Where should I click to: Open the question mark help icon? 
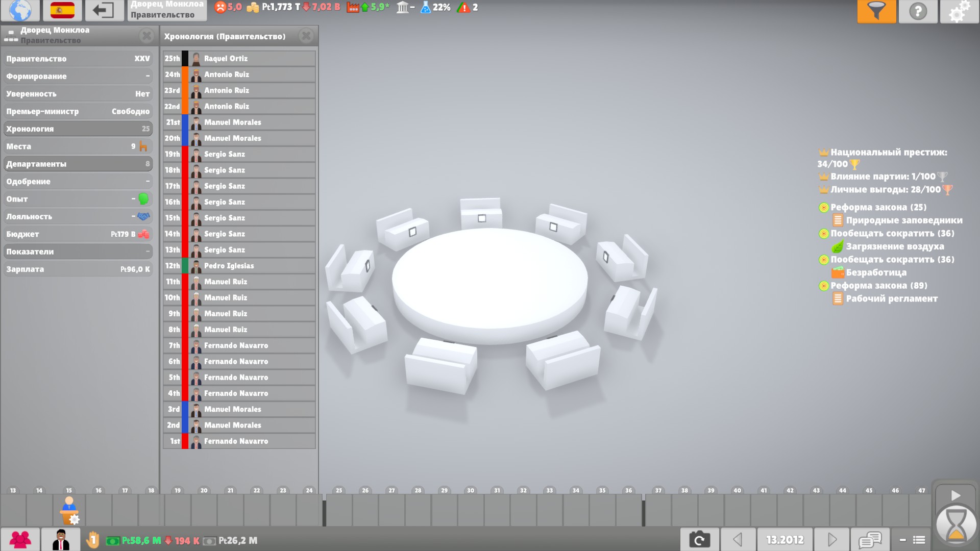[x=918, y=11]
